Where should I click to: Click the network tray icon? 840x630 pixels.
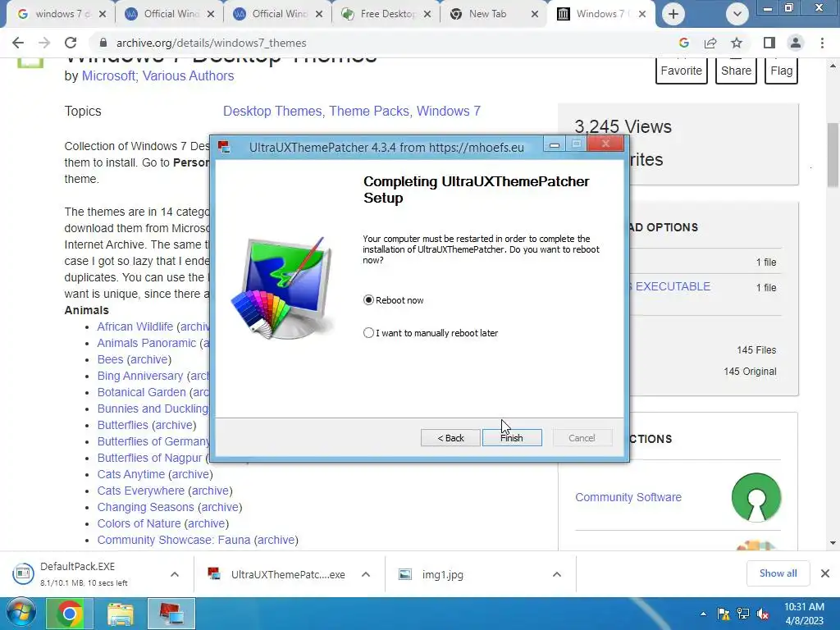click(743, 614)
